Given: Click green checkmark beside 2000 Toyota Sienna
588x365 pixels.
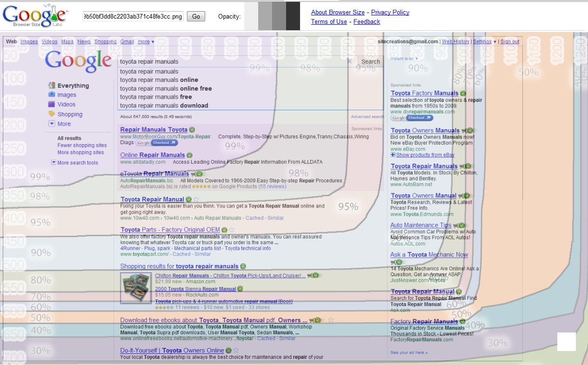Looking at the screenshot, I should [240, 289].
